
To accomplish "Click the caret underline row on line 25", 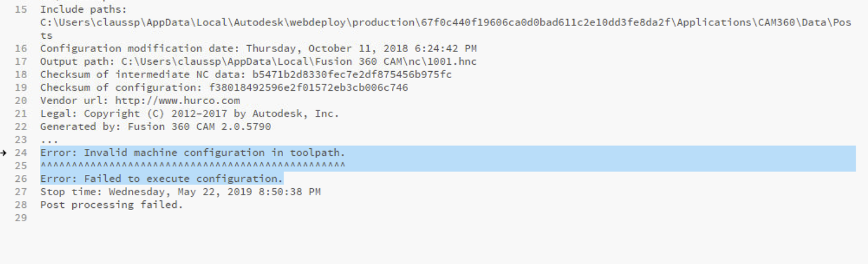I will (x=192, y=166).
